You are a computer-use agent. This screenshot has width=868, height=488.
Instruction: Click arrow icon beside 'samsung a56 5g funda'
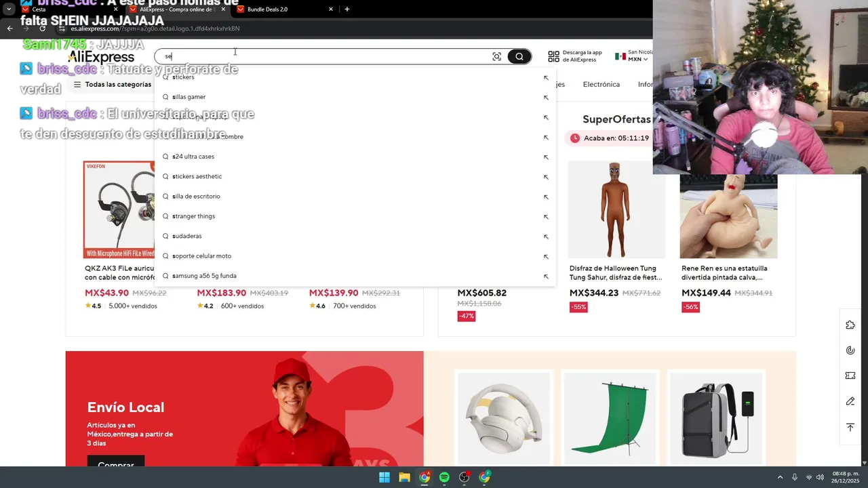pos(546,276)
